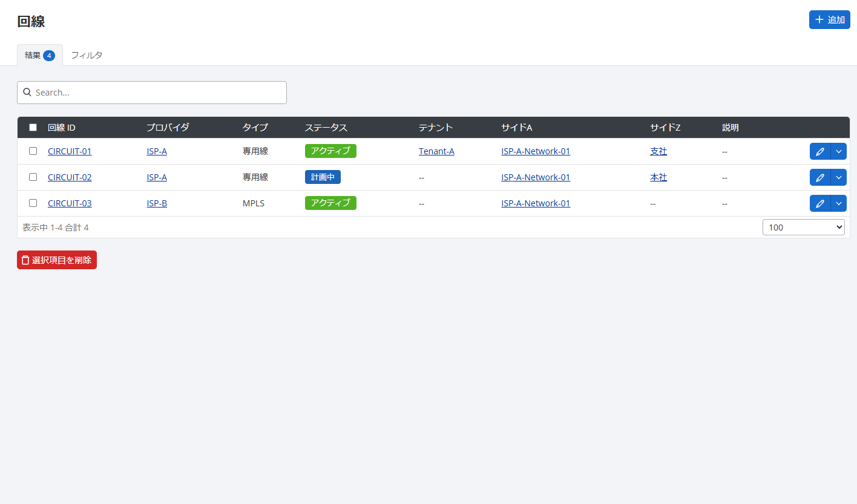Click the 追加 button

830,20
